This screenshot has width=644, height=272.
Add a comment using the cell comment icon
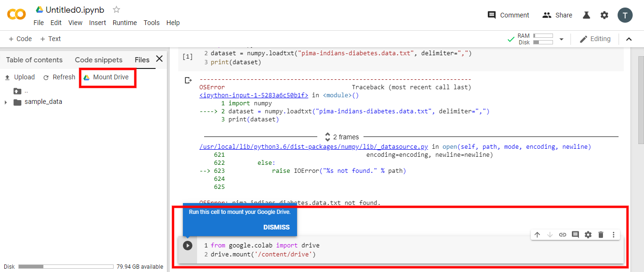click(x=575, y=234)
